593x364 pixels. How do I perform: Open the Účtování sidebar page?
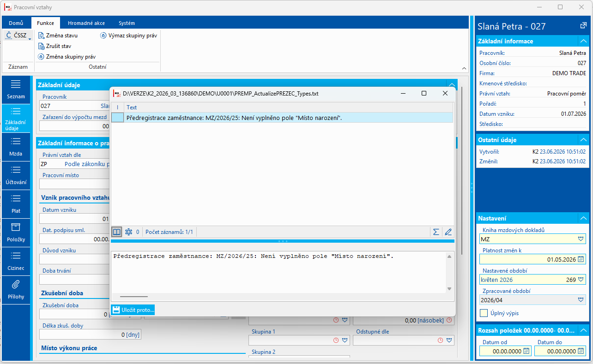16,175
